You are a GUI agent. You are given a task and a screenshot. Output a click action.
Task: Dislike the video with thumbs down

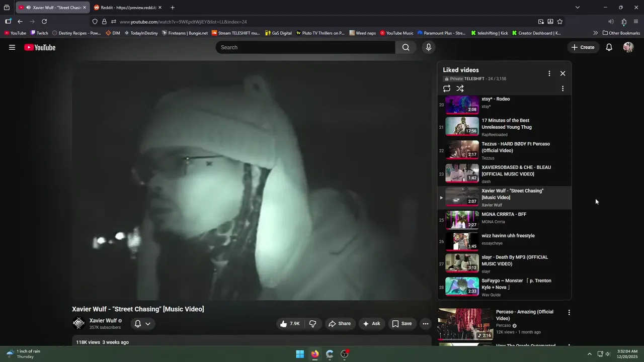(x=312, y=324)
